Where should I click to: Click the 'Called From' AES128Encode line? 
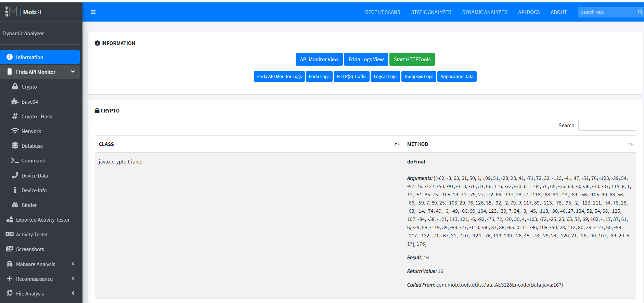pos(485,285)
